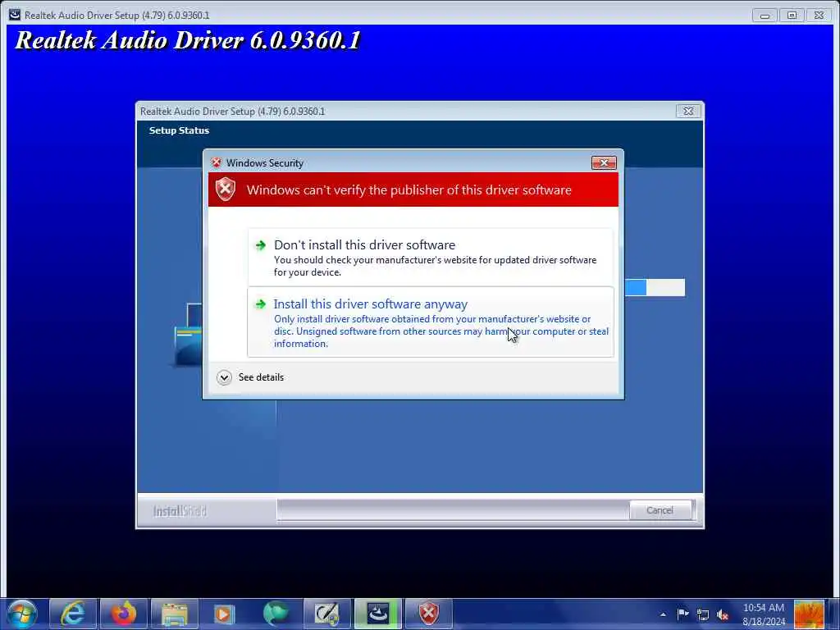This screenshot has height=630, width=840.
Task: Open the network tray icon
Action: click(703, 614)
